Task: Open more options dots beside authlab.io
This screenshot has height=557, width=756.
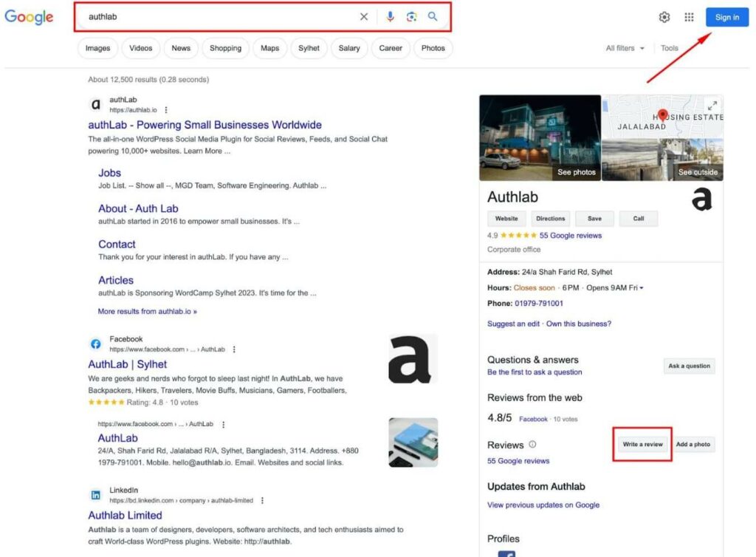Action: [166, 110]
